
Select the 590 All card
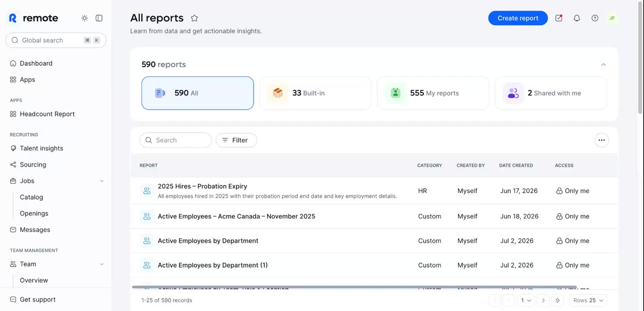pyautogui.click(x=198, y=93)
